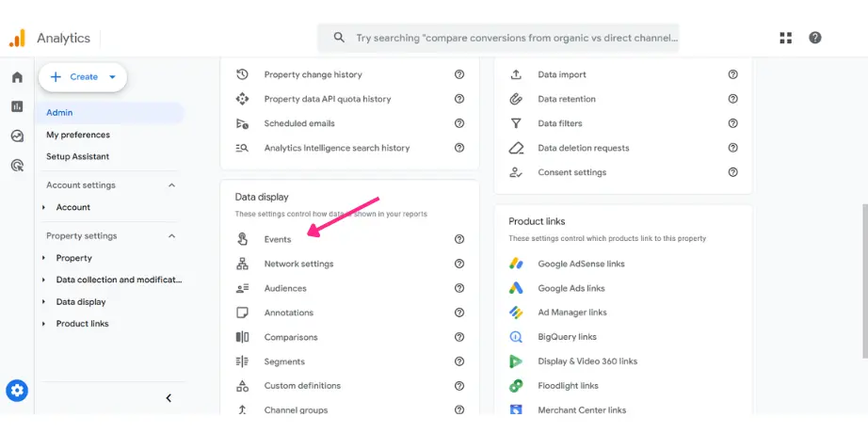The image size is (868, 433).
Task: Open the Reports bar chart icon
Action: tap(17, 106)
